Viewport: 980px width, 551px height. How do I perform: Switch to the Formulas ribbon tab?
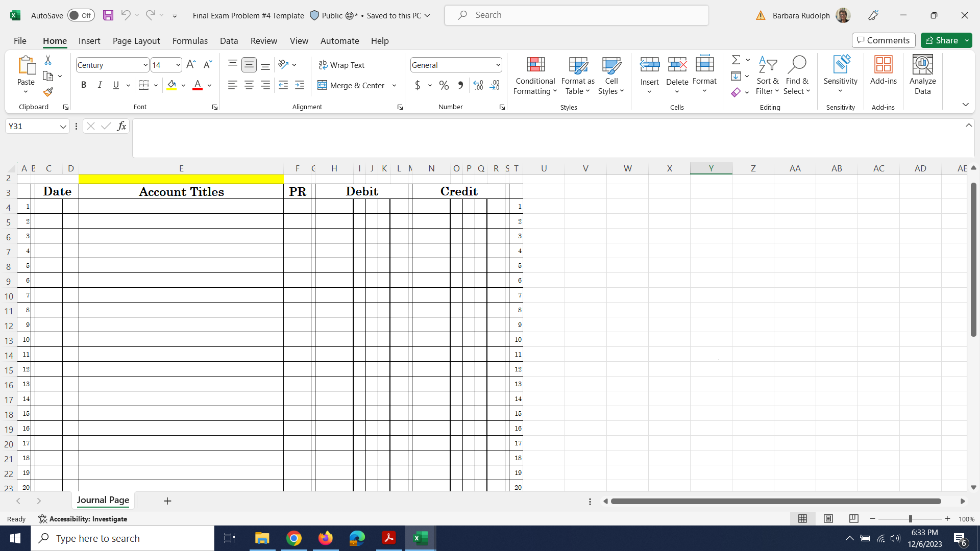190,41
